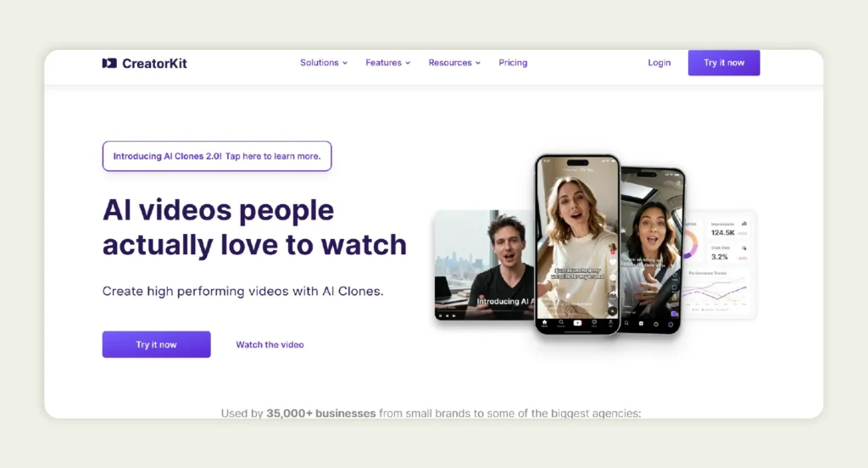Select the blonde woman phone video

(x=577, y=244)
